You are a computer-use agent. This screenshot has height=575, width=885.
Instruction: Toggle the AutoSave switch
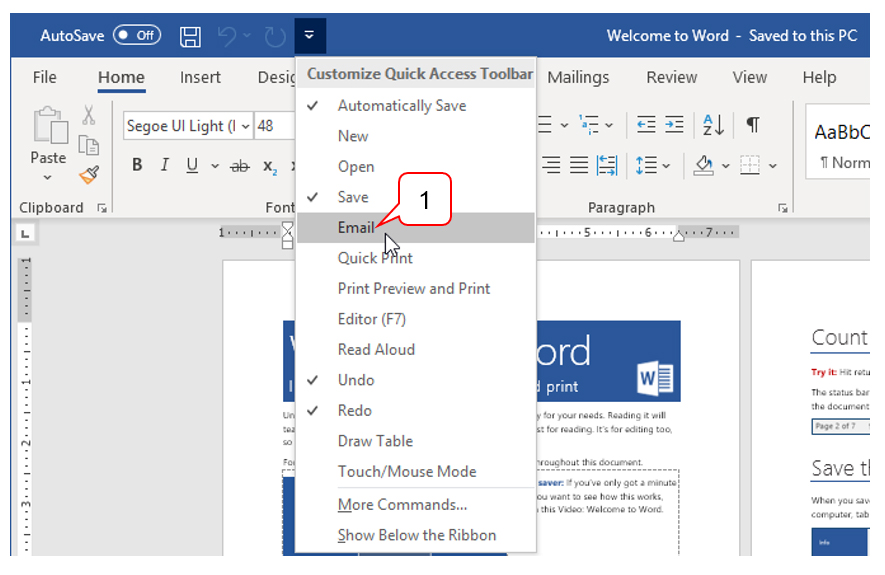(x=137, y=36)
